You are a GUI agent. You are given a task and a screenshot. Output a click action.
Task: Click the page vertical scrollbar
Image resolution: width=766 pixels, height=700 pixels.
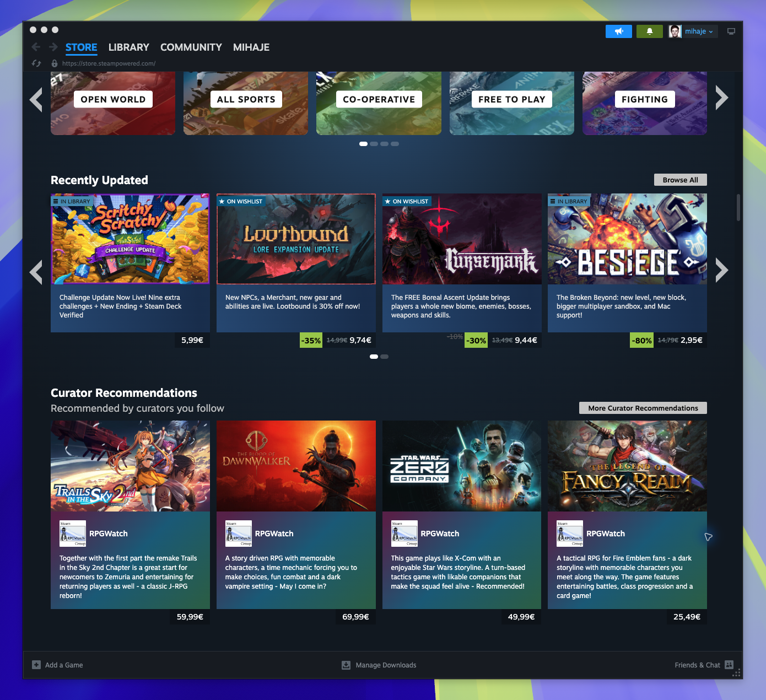coord(738,207)
